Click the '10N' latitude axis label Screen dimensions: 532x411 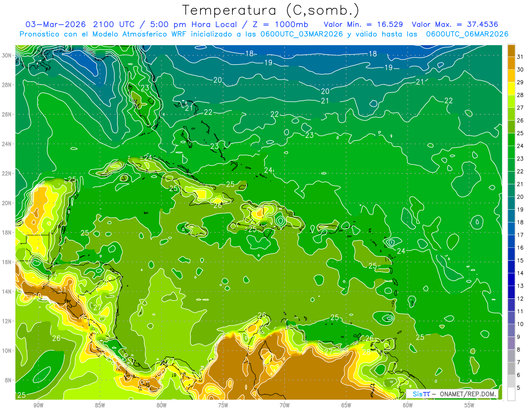7,351
